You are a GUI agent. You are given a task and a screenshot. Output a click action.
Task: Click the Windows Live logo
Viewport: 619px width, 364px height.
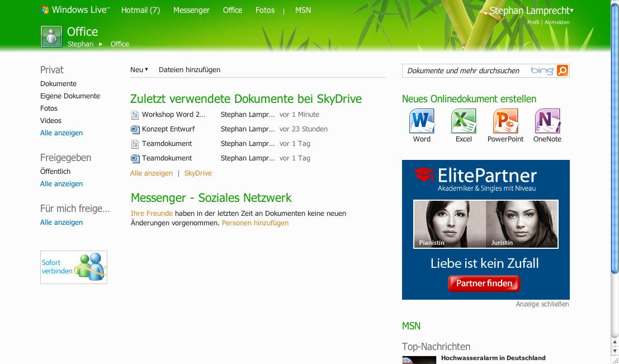point(75,10)
